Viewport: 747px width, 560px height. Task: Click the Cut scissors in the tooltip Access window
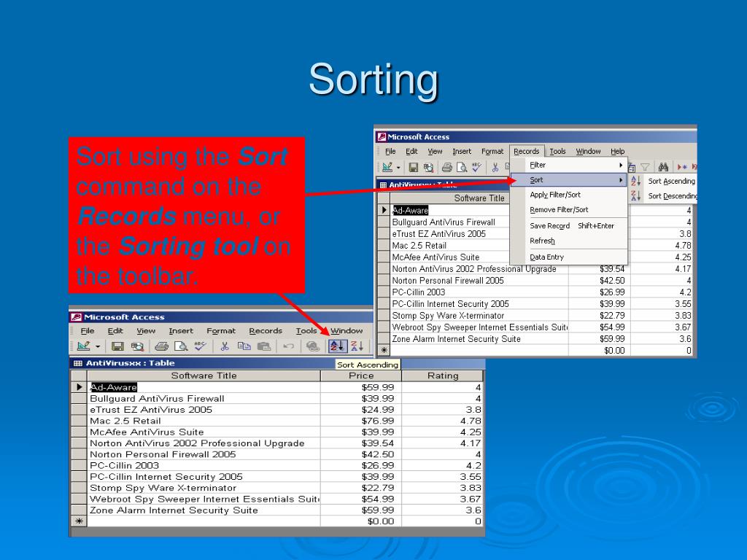pos(225,346)
